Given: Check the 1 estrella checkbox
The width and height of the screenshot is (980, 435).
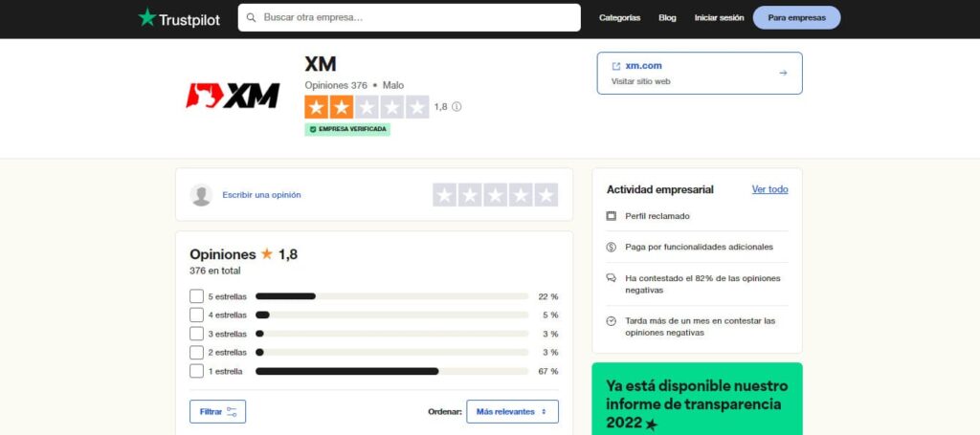Looking at the screenshot, I should (196, 371).
